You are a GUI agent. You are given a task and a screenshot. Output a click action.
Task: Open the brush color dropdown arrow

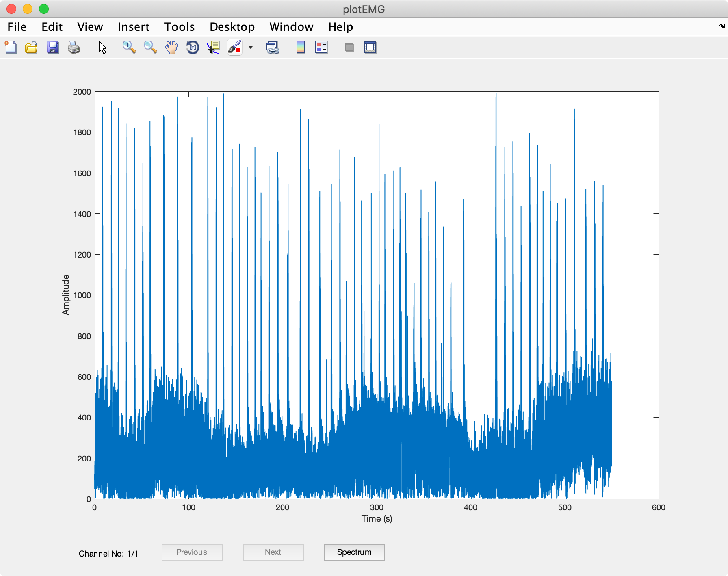[x=251, y=48]
